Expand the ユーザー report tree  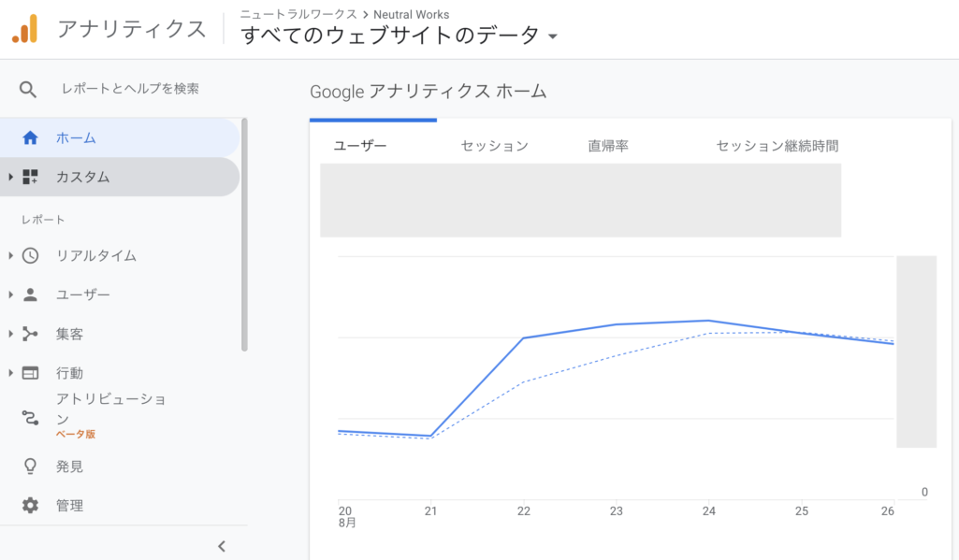(x=9, y=294)
